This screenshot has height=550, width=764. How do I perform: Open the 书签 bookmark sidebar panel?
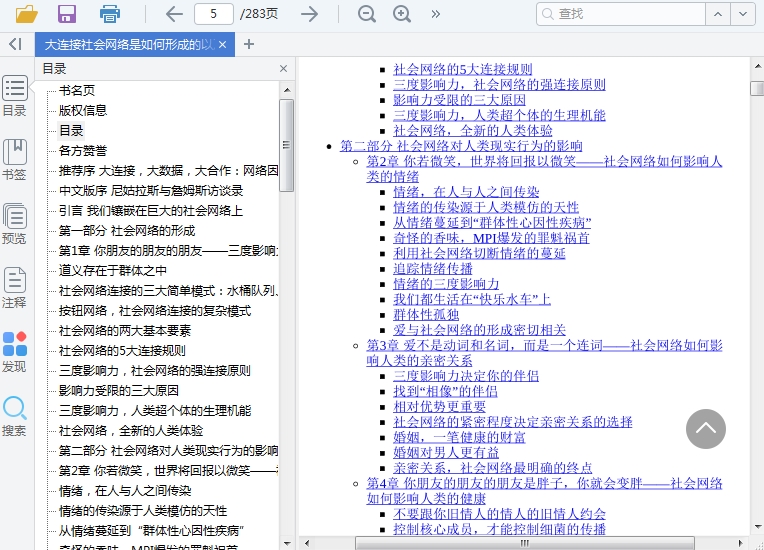[14, 159]
